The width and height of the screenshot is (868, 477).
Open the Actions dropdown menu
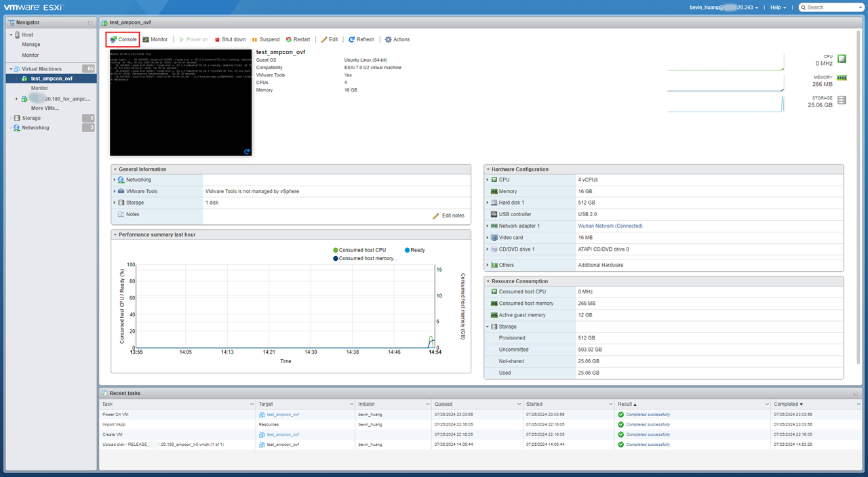point(398,39)
